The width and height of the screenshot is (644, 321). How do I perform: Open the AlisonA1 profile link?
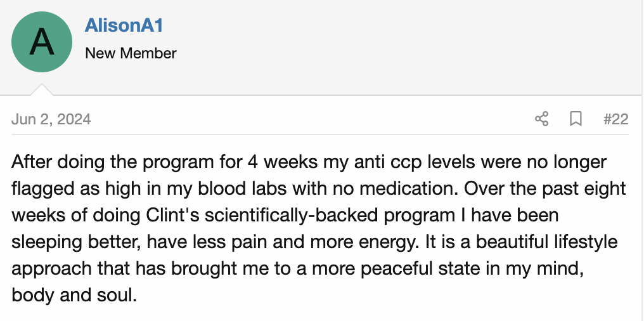click(x=124, y=25)
